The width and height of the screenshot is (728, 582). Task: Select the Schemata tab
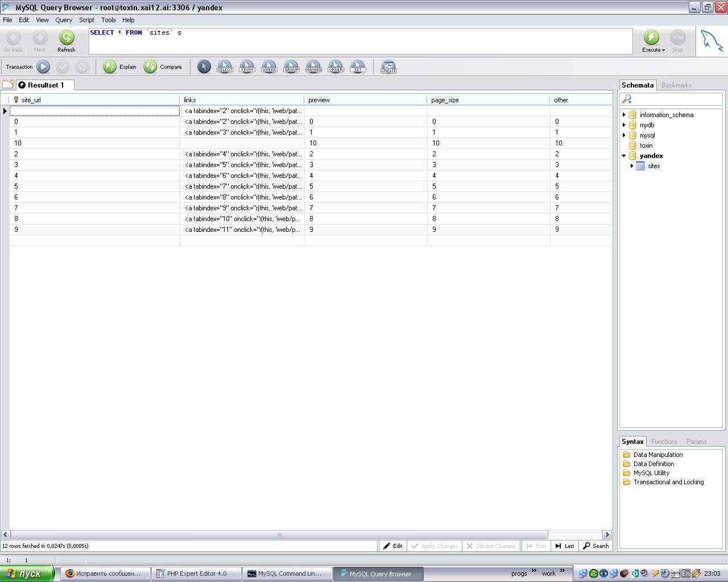click(638, 85)
